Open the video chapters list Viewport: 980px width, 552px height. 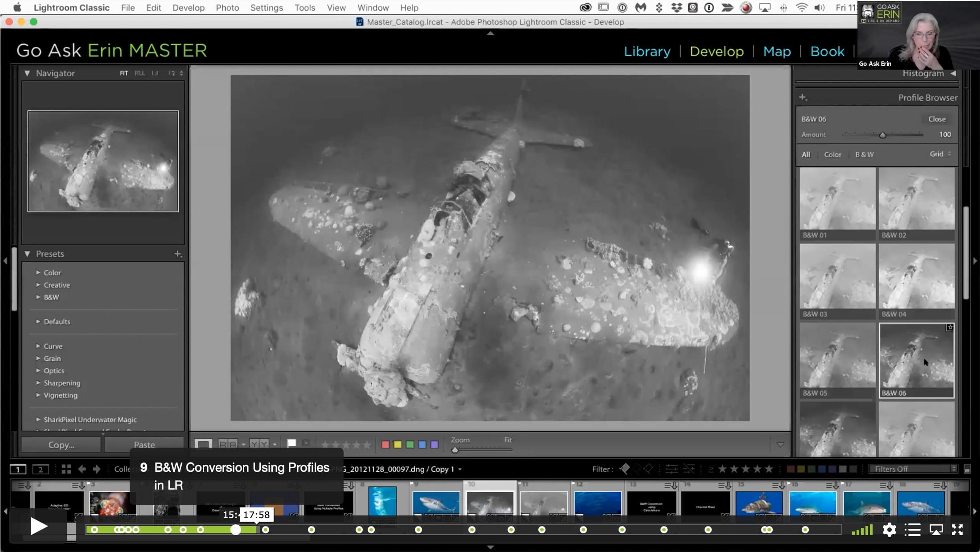[912, 530]
